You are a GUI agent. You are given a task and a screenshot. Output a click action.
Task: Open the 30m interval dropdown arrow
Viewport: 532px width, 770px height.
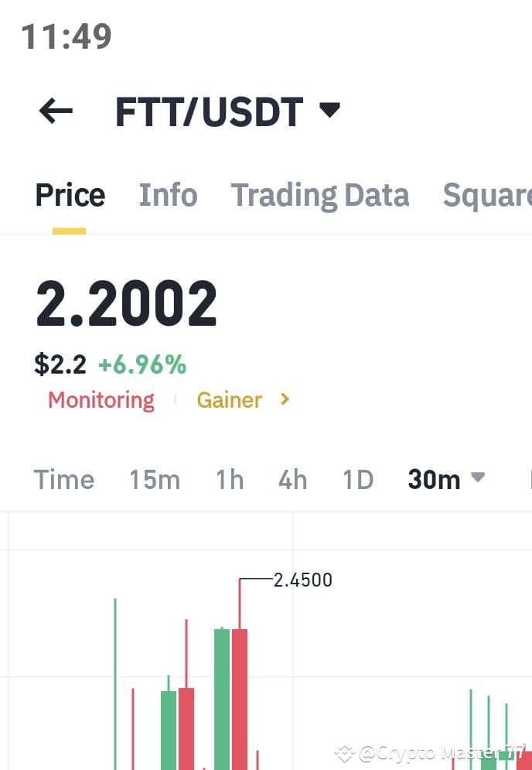point(477,479)
